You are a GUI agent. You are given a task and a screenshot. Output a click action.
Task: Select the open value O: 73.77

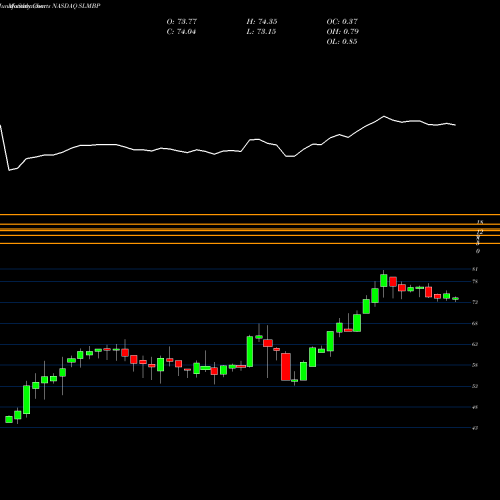click(x=182, y=22)
